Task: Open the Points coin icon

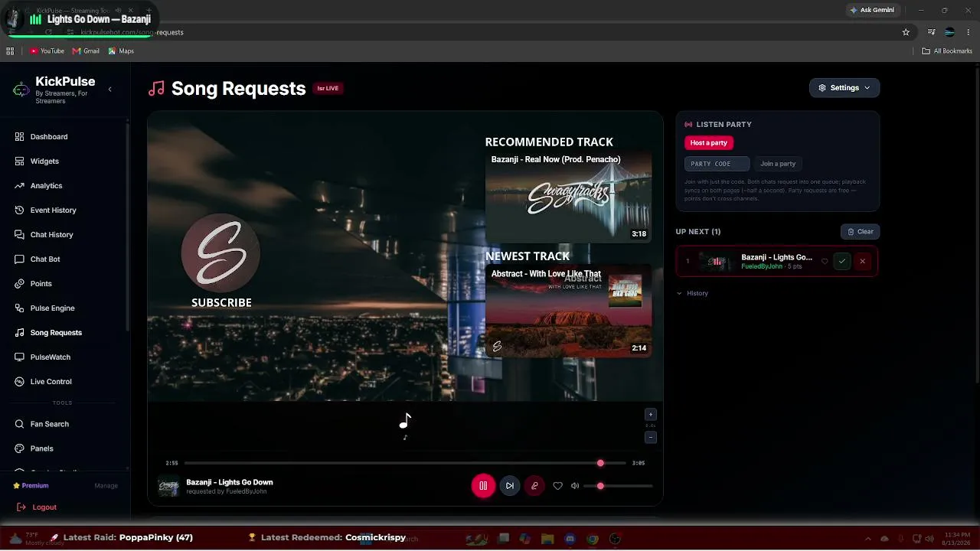Action: click(20, 284)
